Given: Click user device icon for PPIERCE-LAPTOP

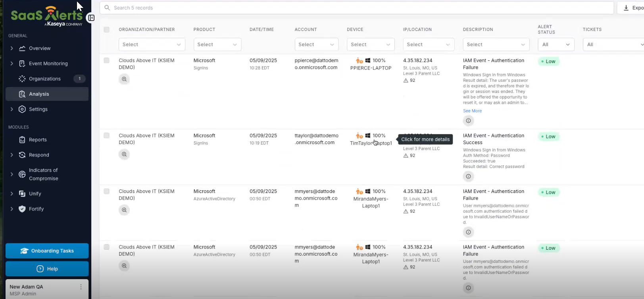Looking at the screenshot, I should [x=359, y=60].
